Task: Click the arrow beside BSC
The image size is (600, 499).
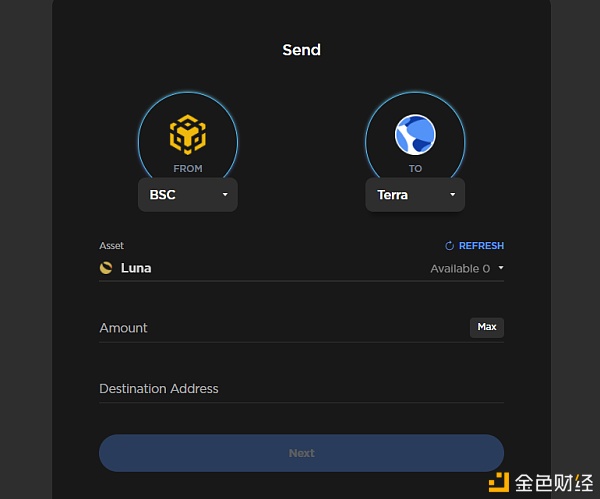Action: click(x=225, y=194)
